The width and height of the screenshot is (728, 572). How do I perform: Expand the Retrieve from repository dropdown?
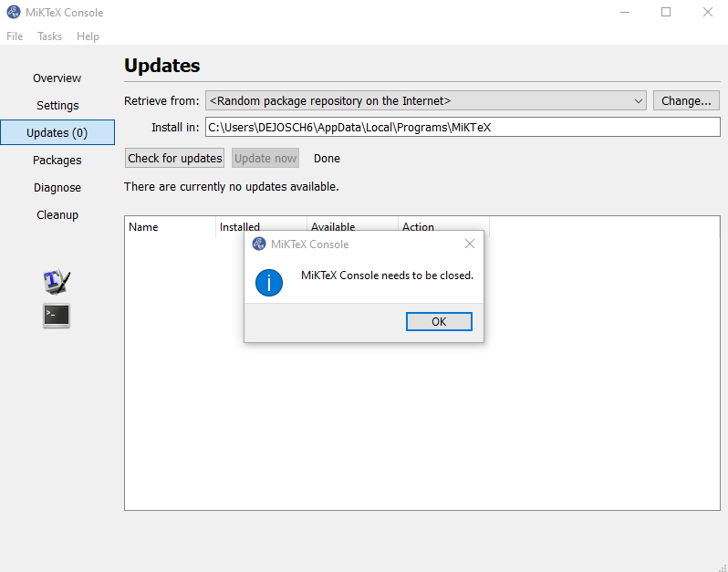coord(426,100)
